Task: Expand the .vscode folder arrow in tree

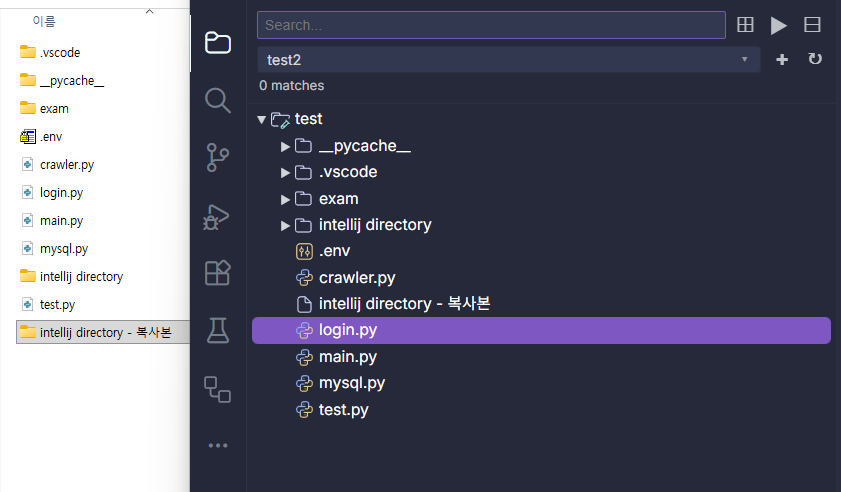Action: [x=285, y=173]
